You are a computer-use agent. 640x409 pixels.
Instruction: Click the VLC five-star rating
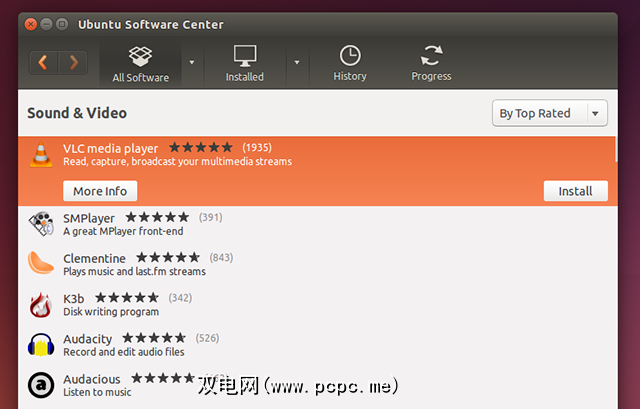[201, 147]
